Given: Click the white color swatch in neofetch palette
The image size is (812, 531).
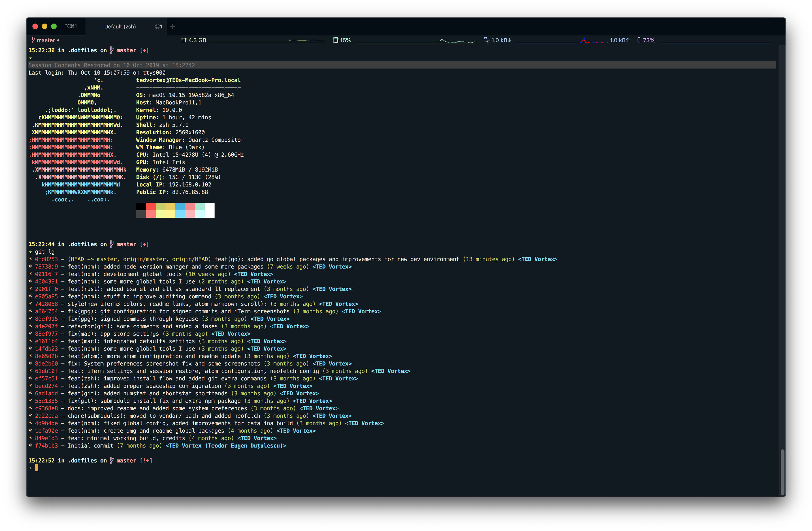Looking at the screenshot, I should (209, 210).
